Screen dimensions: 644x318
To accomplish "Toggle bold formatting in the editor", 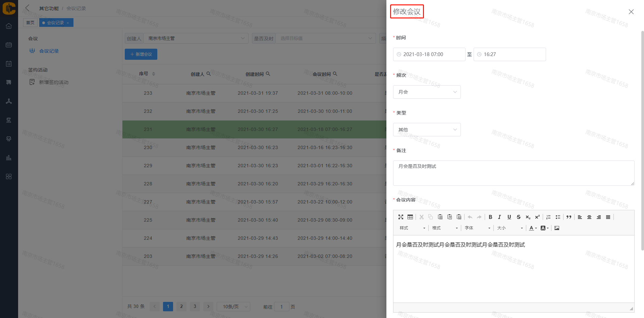I will coord(490,217).
